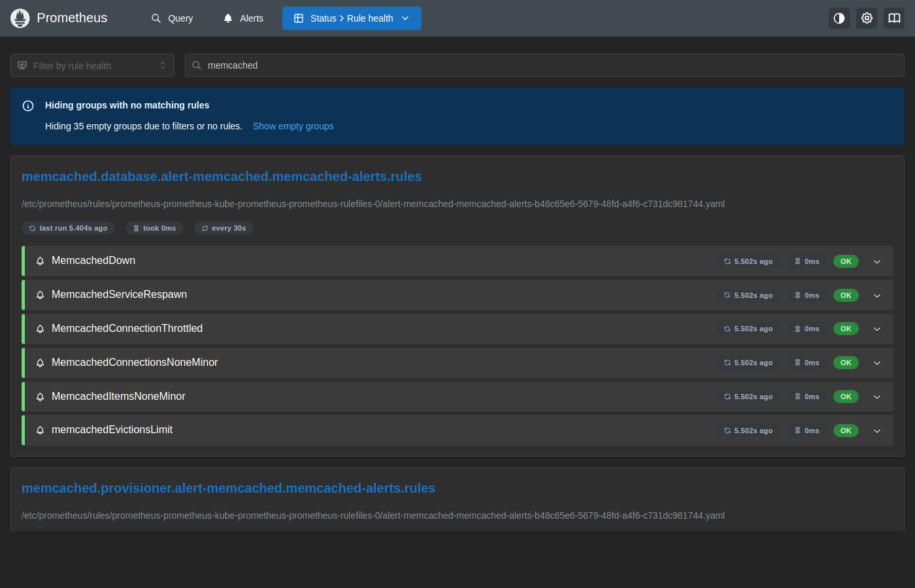The height and width of the screenshot is (588, 915).
Task: Click the 0ms badge on MemcachedConnectionsNoneMinor
Action: coord(807,363)
